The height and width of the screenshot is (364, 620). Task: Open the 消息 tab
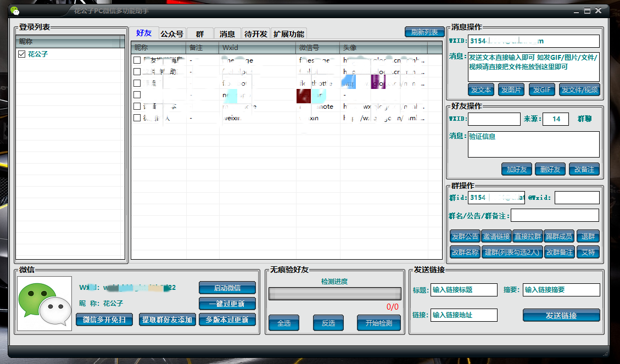point(227,34)
